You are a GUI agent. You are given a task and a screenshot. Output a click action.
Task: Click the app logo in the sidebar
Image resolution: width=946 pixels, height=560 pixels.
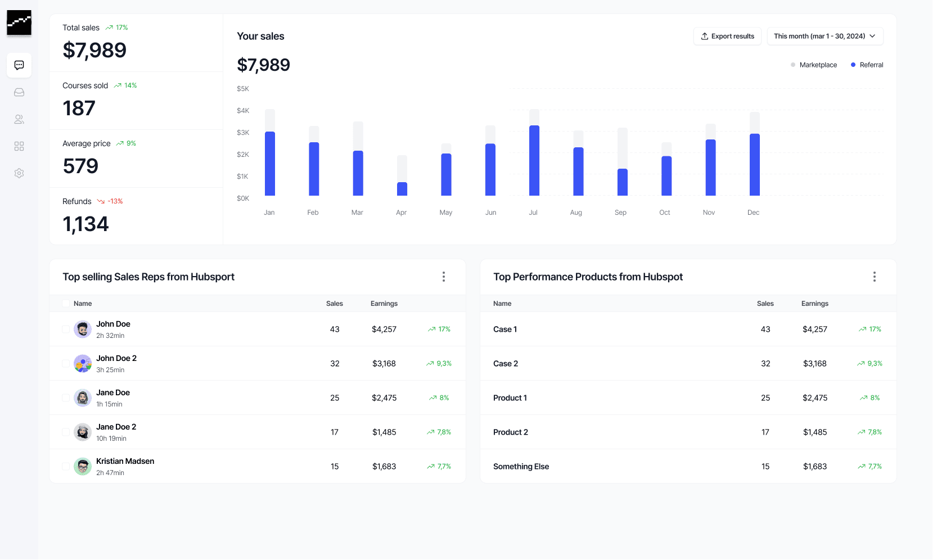click(19, 22)
